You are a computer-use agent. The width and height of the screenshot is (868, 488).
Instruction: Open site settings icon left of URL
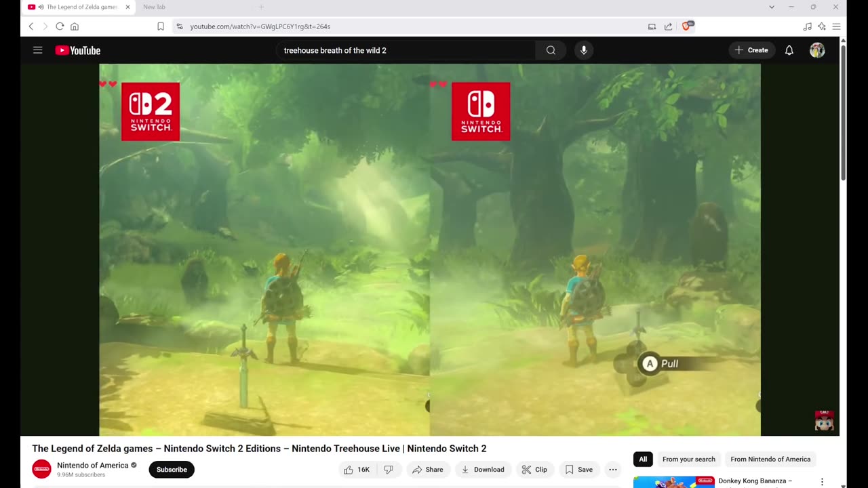pyautogui.click(x=180, y=26)
